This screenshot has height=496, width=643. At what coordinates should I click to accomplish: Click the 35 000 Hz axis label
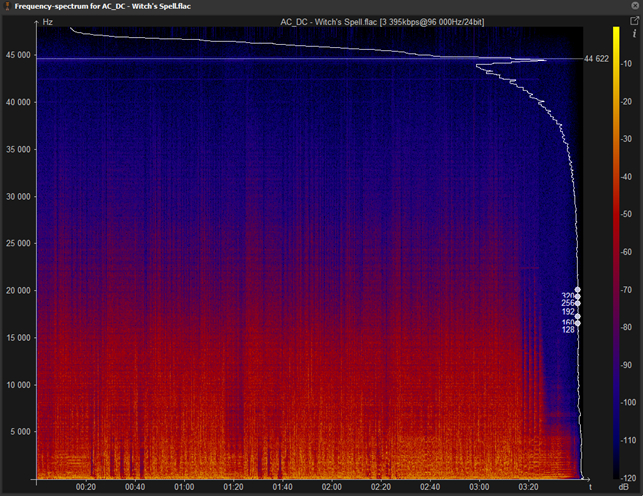[18, 149]
